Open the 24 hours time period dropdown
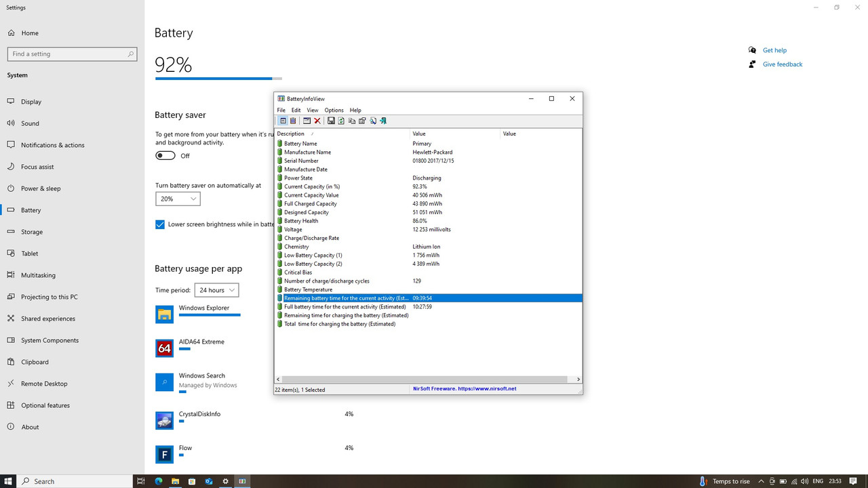This screenshot has height=488, width=868. click(x=216, y=290)
